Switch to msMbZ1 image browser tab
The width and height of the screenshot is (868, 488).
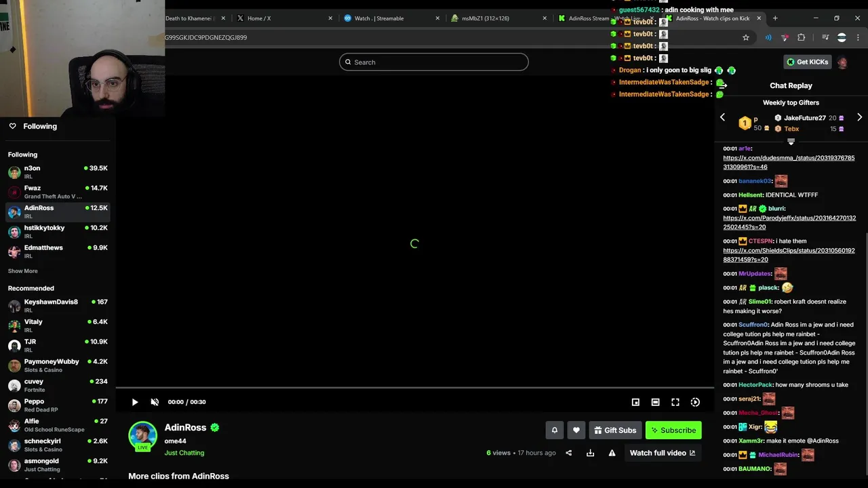pyautogui.click(x=498, y=18)
